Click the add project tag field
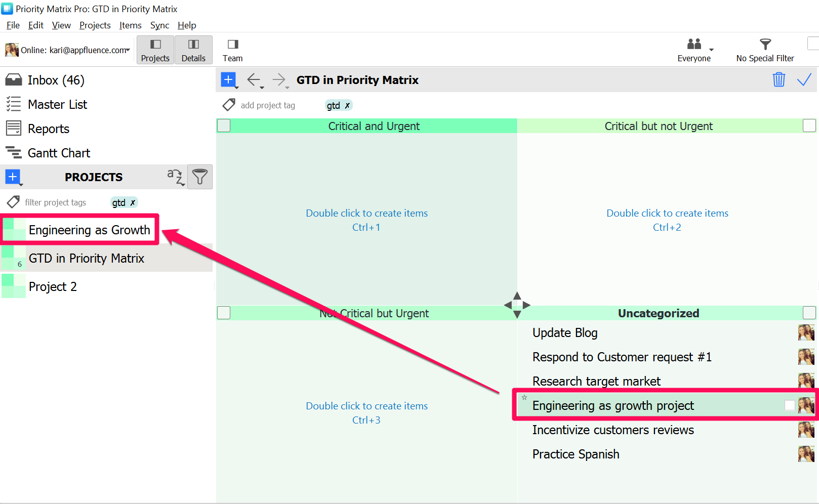The height and width of the screenshot is (504, 819). pos(268,105)
